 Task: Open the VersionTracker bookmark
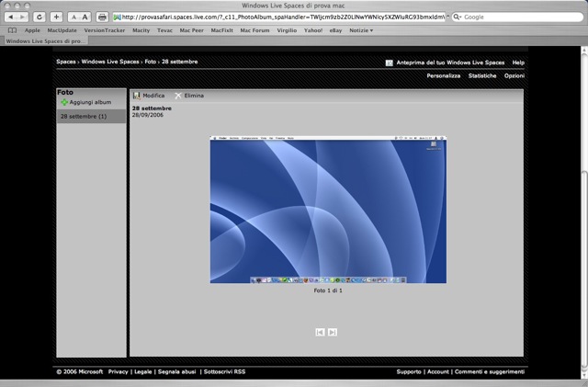pyautogui.click(x=104, y=30)
